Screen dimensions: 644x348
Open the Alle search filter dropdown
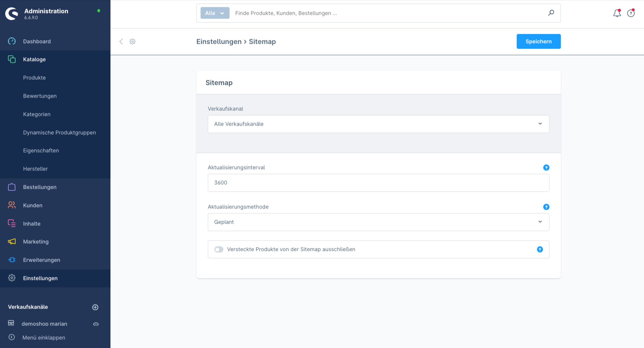click(215, 13)
